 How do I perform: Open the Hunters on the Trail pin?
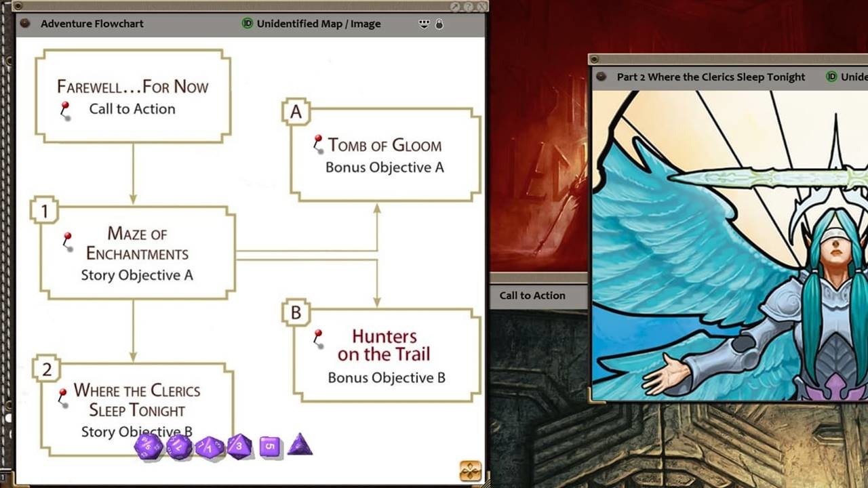317,337
